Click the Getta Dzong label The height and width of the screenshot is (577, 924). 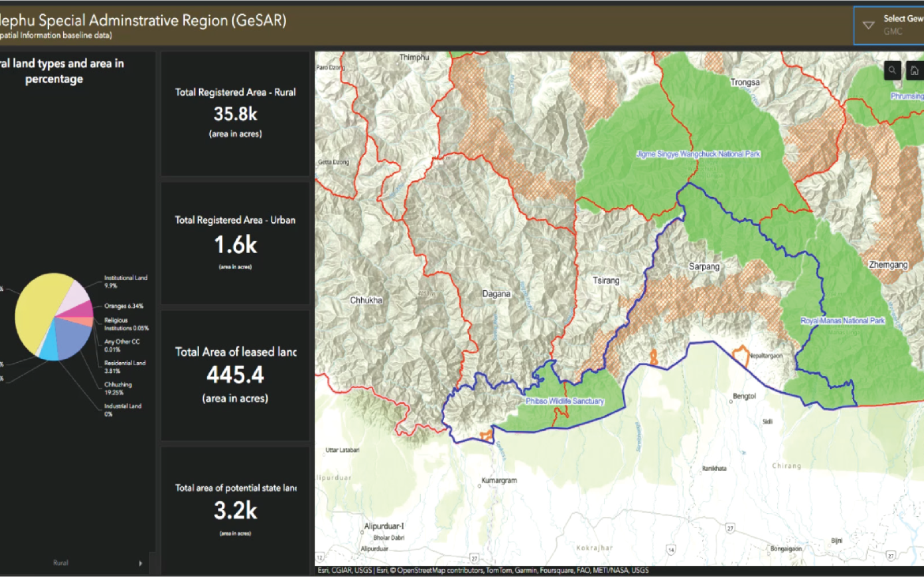(x=333, y=162)
